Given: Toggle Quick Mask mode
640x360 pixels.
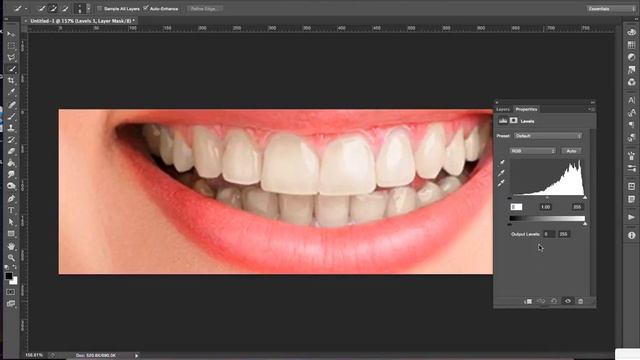Looking at the screenshot, I should (x=11, y=292).
